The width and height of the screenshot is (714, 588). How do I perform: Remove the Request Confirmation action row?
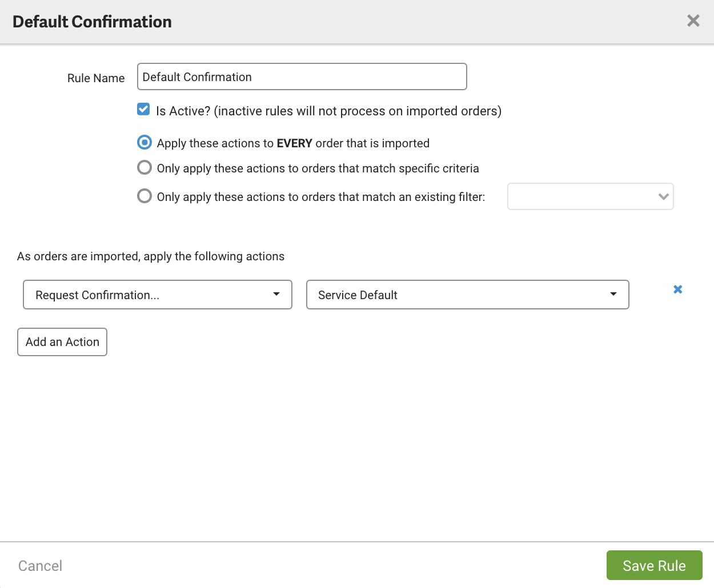[677, 289]
